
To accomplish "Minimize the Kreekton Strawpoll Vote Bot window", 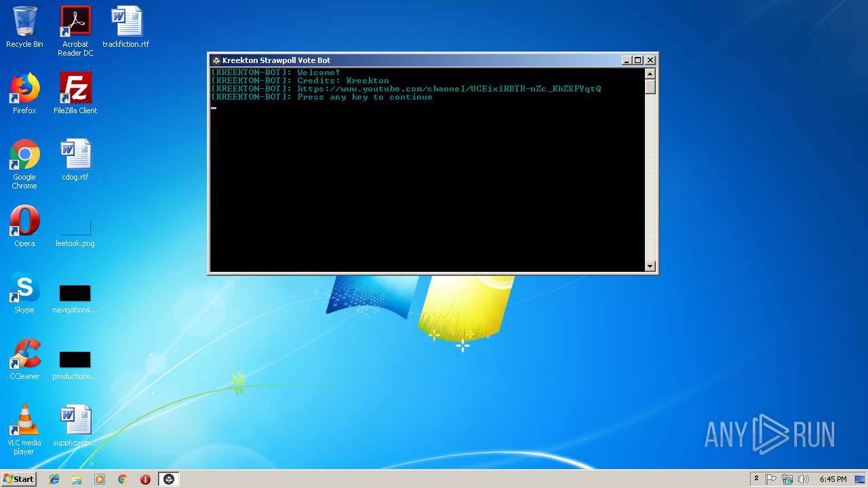I will tap(627, 60).
